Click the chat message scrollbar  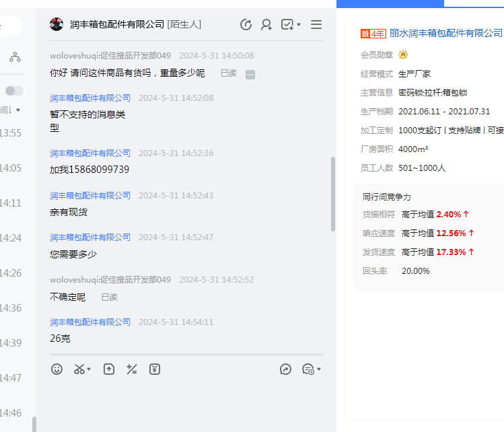(332, 195)
